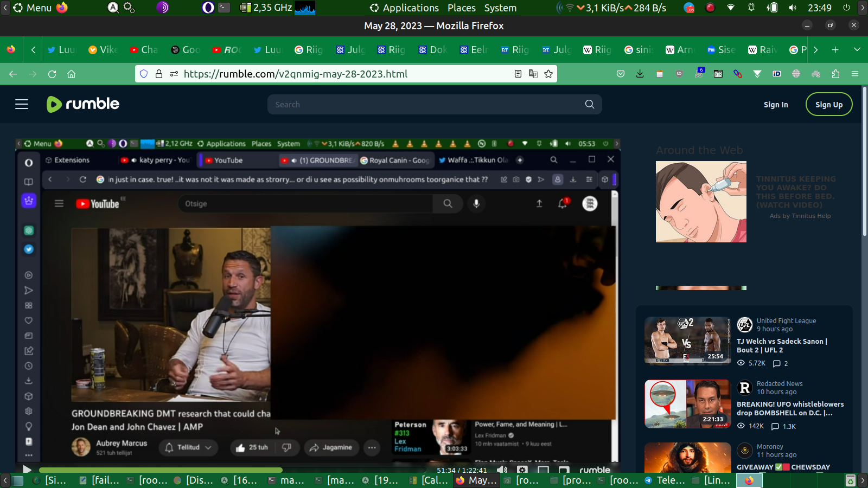Open the battery status indicator

[772, 8]
